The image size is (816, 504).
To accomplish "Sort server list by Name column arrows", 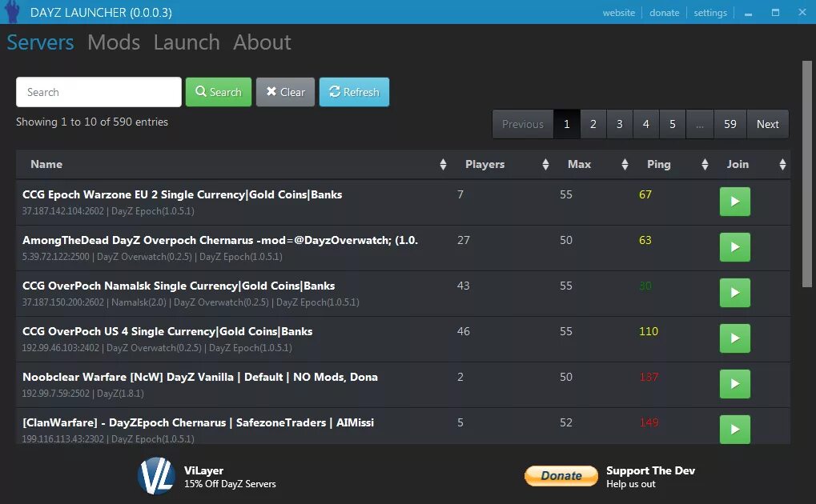I will pyautogui.click(x=443, y=164).
